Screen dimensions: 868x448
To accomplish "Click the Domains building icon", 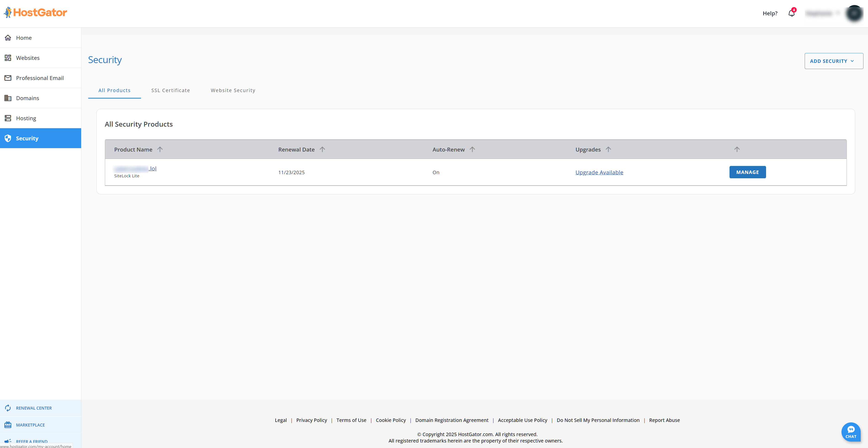I will pos(8,98).
